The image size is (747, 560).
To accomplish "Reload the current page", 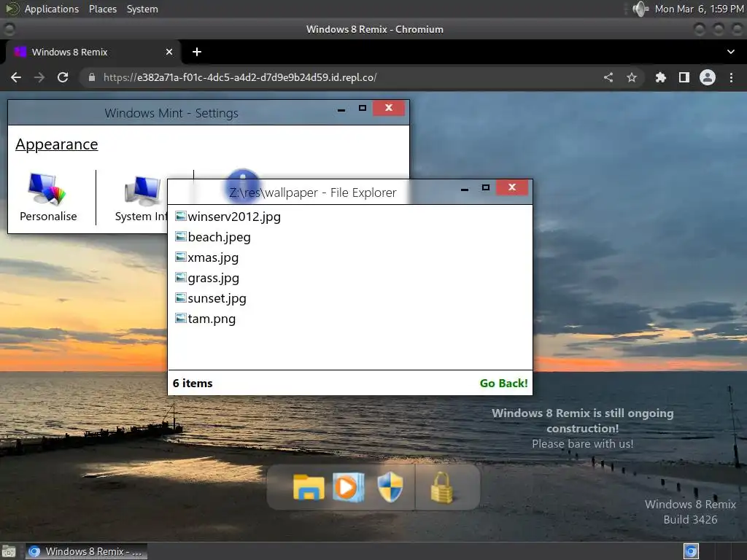I will (x=63, y=77).
